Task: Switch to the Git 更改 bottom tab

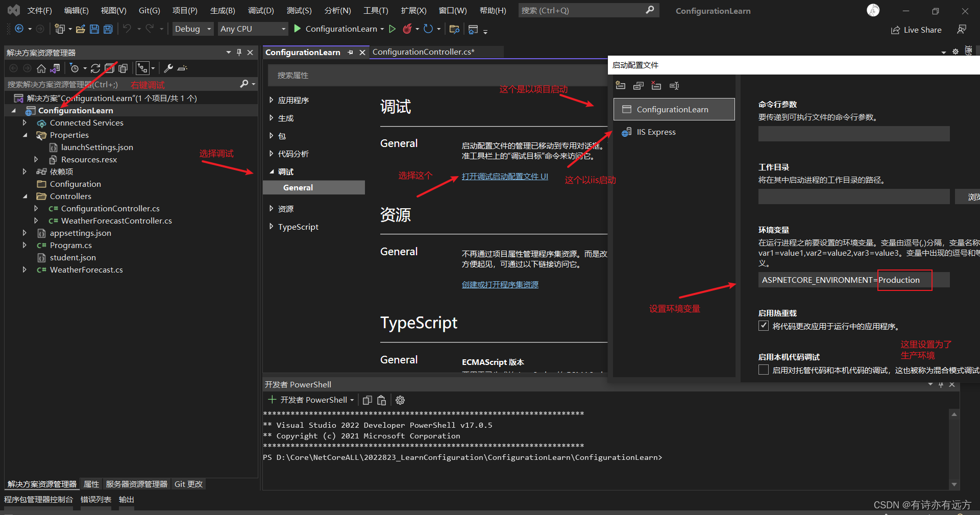Action: 188,484
